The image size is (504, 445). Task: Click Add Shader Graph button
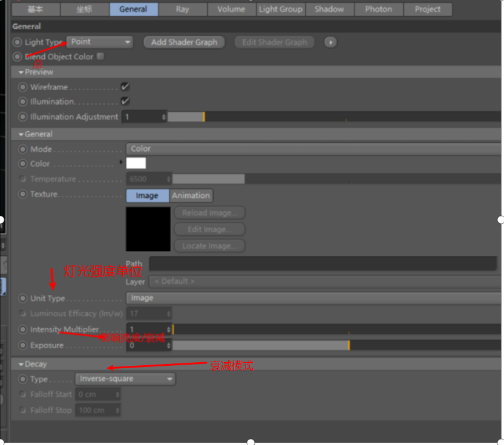point(184,42)
